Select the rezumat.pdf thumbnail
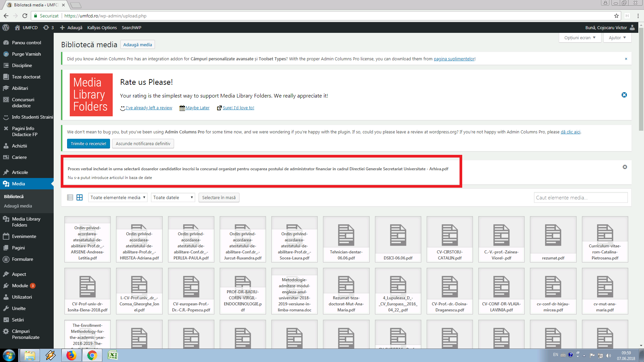 click(553, 239)
